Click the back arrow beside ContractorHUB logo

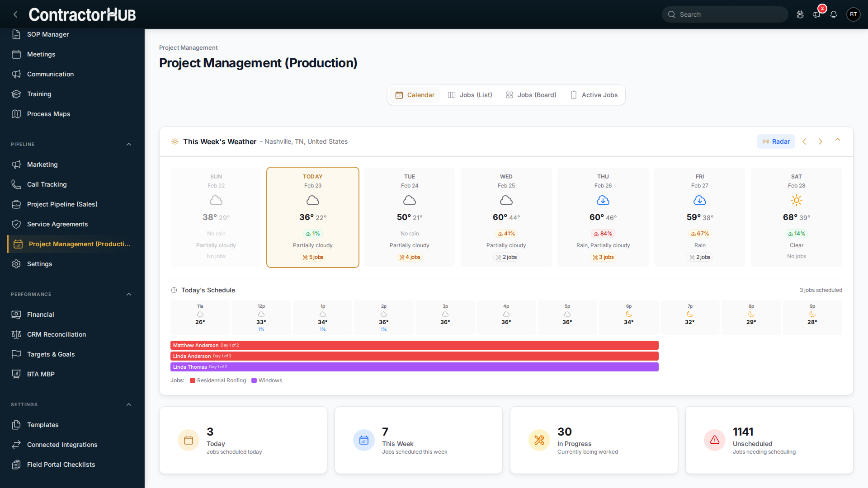pyautogui.click(x=16, y=14)
